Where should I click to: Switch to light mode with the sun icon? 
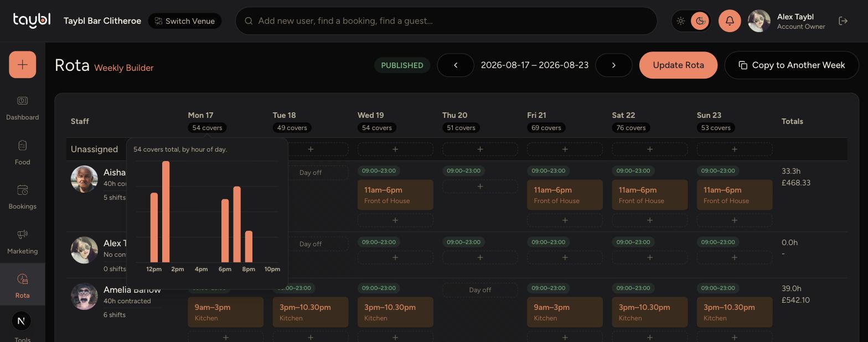pos(681,21)
